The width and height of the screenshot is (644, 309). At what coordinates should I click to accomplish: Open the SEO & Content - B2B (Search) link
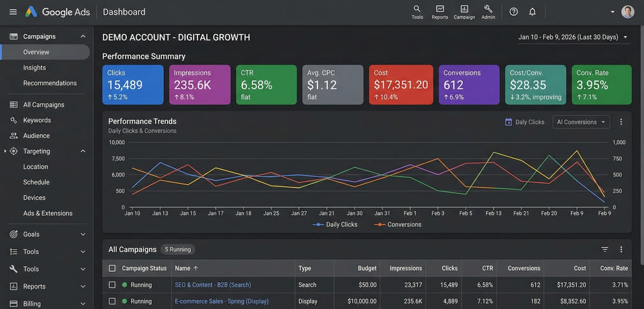tap(212, 285)
